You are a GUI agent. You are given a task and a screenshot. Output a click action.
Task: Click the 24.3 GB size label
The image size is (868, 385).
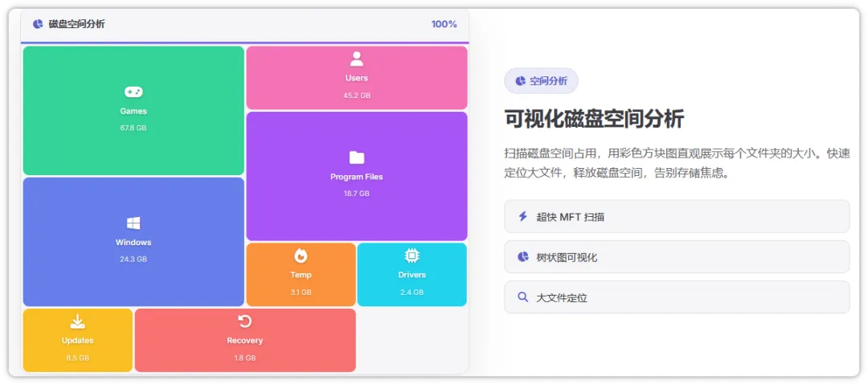coord(133,260)
